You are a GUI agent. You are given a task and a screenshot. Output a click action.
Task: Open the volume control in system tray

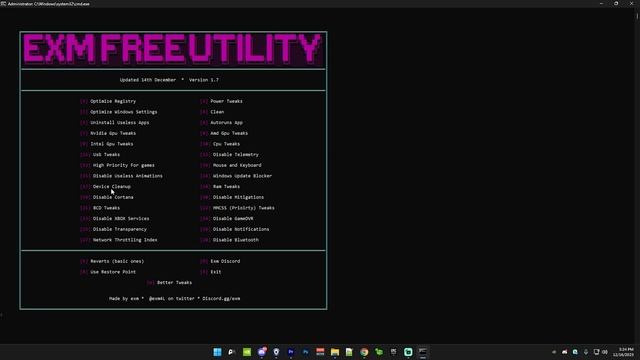[605, 352]
